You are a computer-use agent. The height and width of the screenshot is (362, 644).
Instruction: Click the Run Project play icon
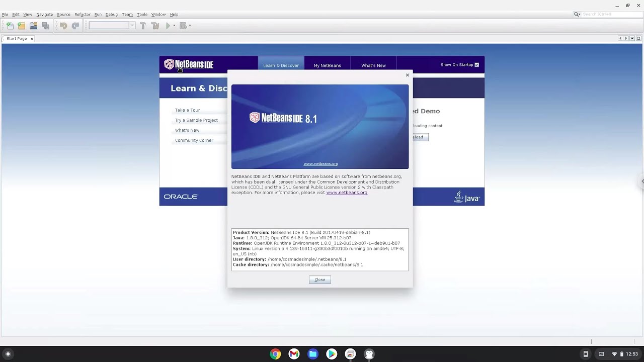(x=168, y=26)
